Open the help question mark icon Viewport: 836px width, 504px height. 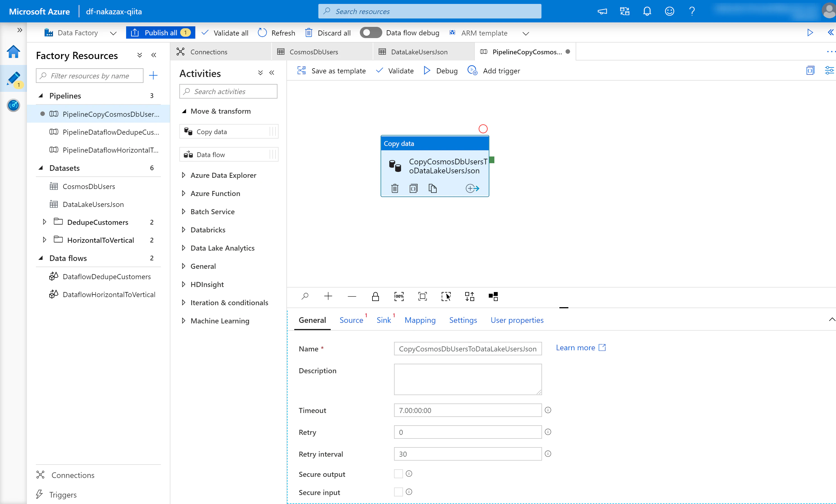point(692,11)
